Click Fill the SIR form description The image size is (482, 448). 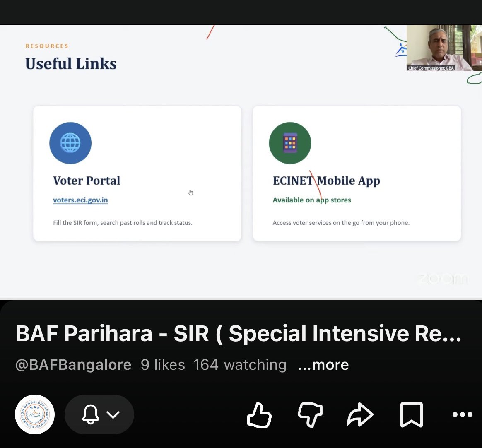[123, 223]
